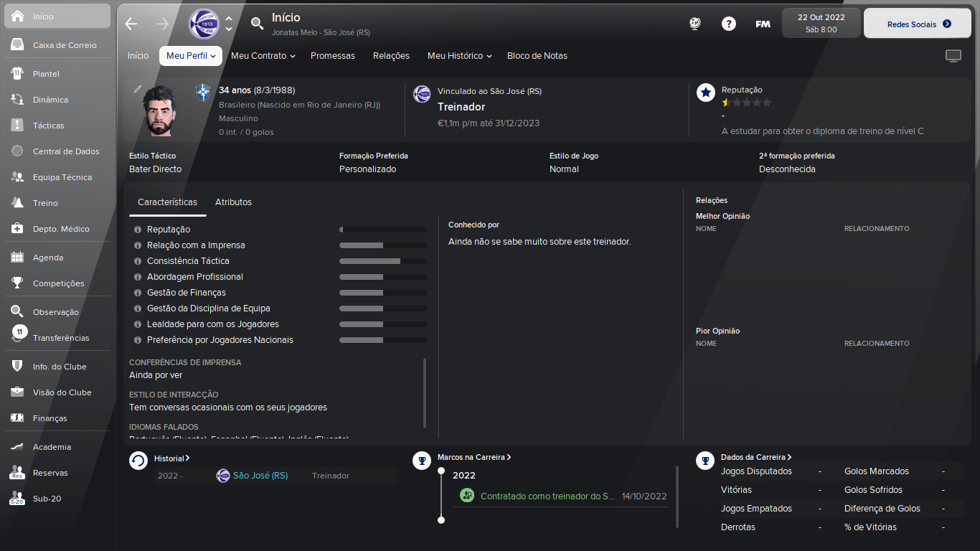Click the pencil edit profile icon

[138, 89]
